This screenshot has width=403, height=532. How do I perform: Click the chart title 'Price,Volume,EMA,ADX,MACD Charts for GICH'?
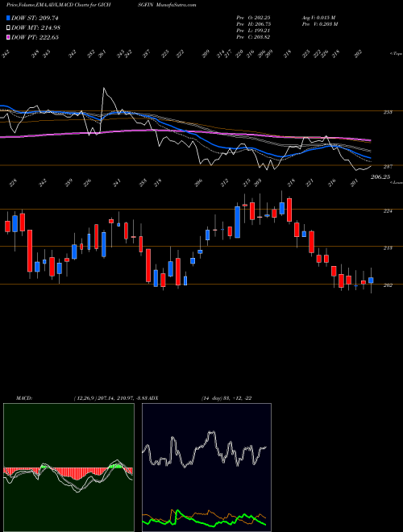point(60,5)
